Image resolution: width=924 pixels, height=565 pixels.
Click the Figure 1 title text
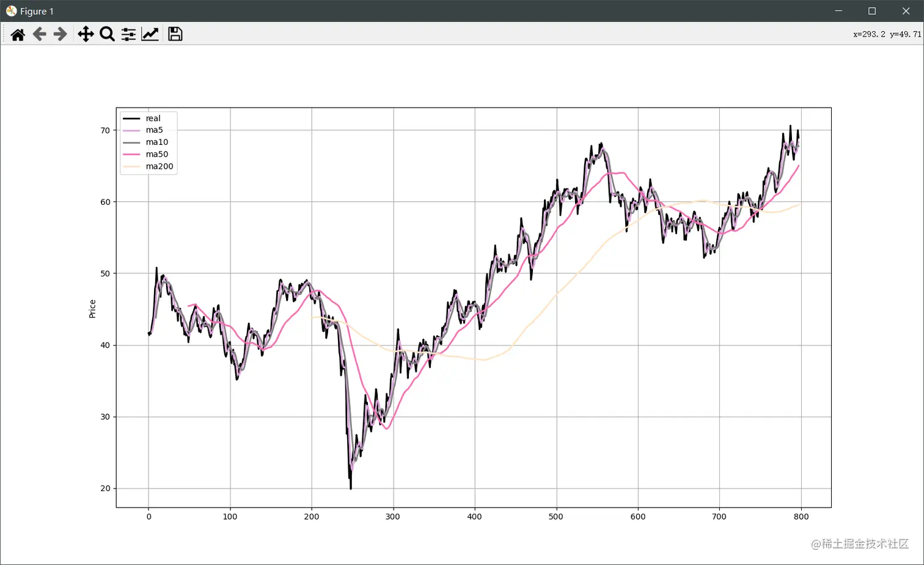point(37,11)
